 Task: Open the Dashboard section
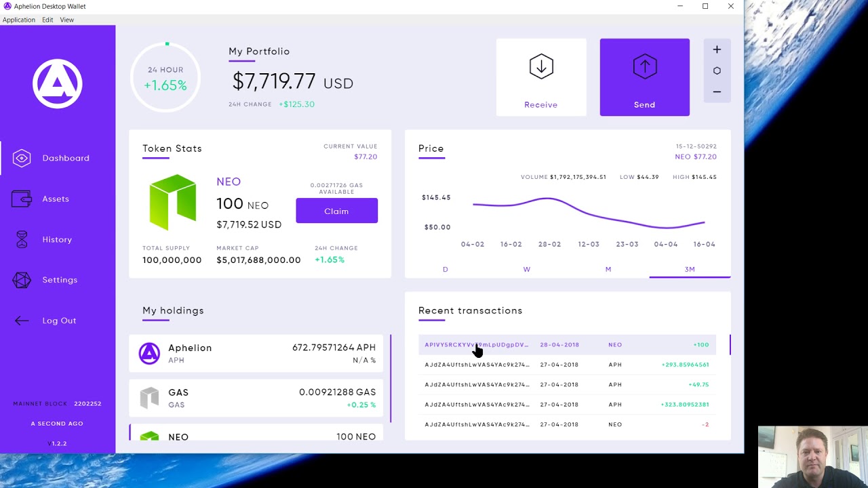(x=66, y=158)
